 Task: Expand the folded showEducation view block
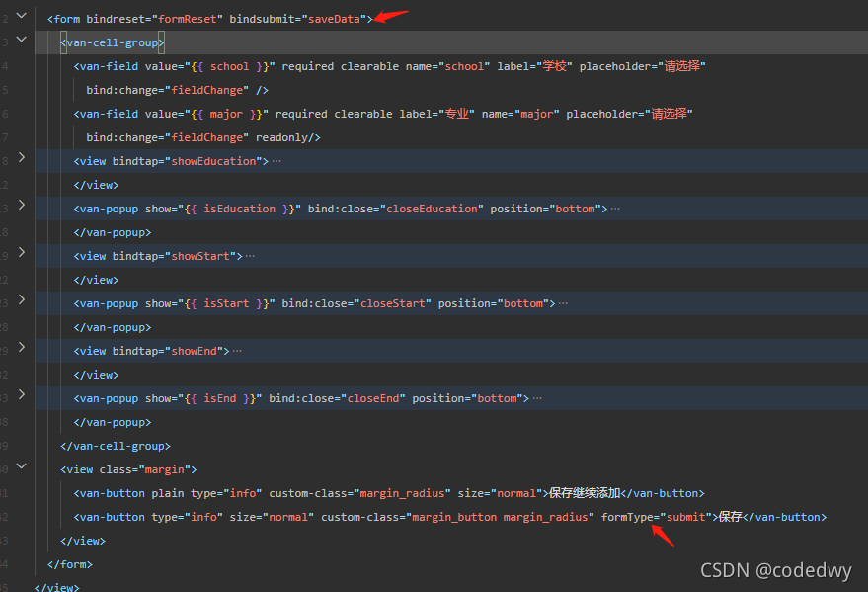pyautogui.click(x=21, y=157)
